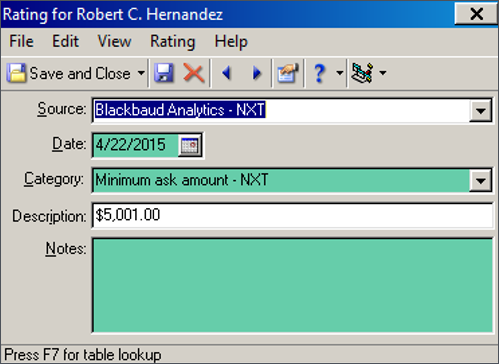Open the Rating menu
Viewport: 499px width, 364px height.
pos(173,42)
